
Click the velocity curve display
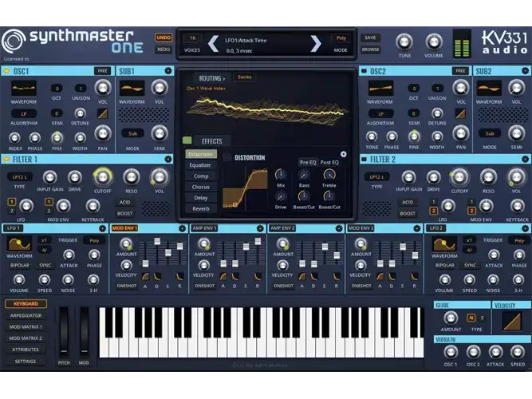tap(512, 322)
